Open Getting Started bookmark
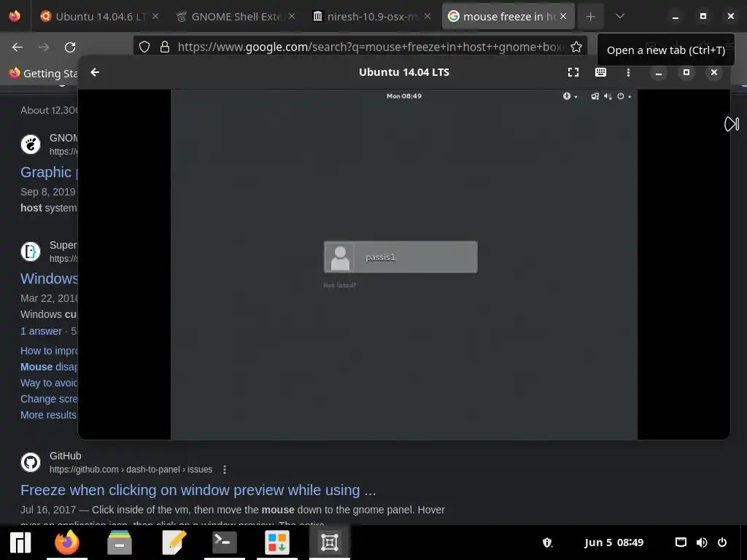This screenshot has height=560, width=747. [x=43, y=74]
